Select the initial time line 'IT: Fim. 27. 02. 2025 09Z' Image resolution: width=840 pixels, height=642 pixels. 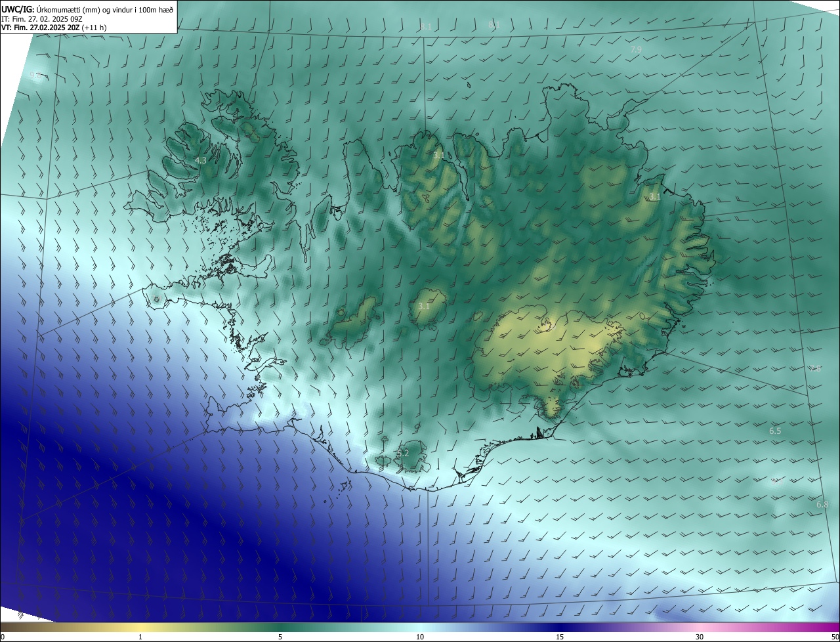click(41, 18)
